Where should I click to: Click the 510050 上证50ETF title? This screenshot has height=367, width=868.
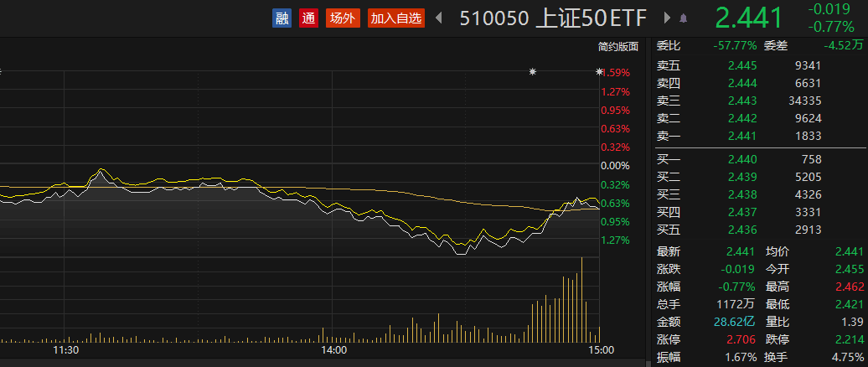(x=553, y=18)
